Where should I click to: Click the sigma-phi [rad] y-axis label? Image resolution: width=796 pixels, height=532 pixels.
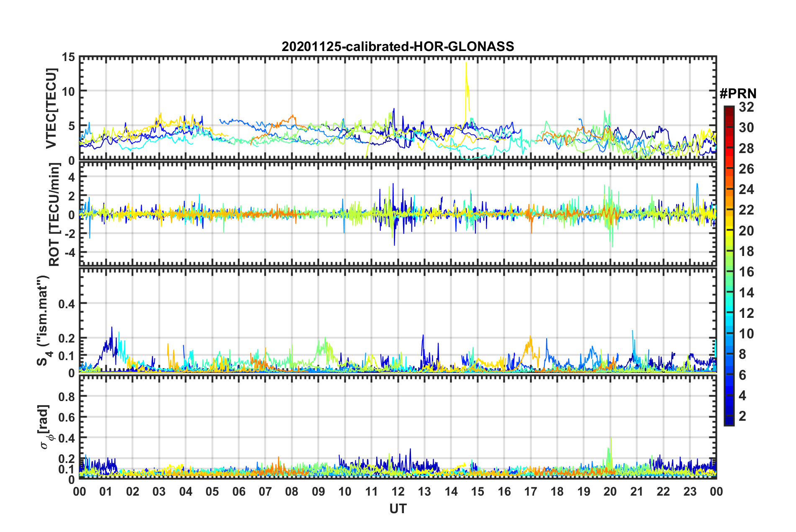tap(44, 427)
